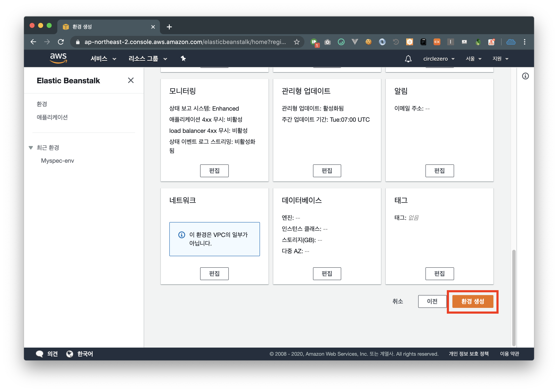Close the Elastic Beanstalk sidebar panel
Screen dimensions: 558x392
point(131,80)
